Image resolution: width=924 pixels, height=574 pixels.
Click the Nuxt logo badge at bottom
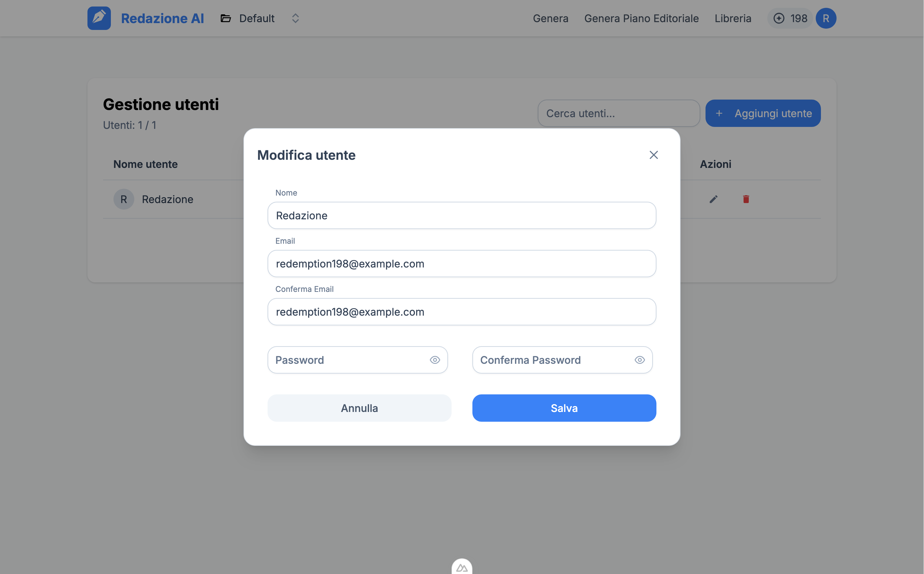462,567
